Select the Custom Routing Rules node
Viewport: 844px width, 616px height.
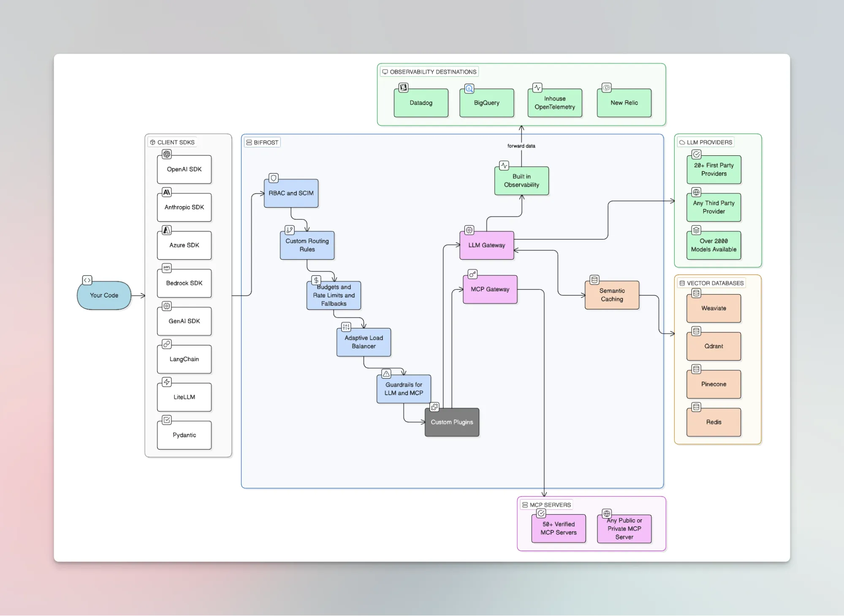click(x=307, y=245)
